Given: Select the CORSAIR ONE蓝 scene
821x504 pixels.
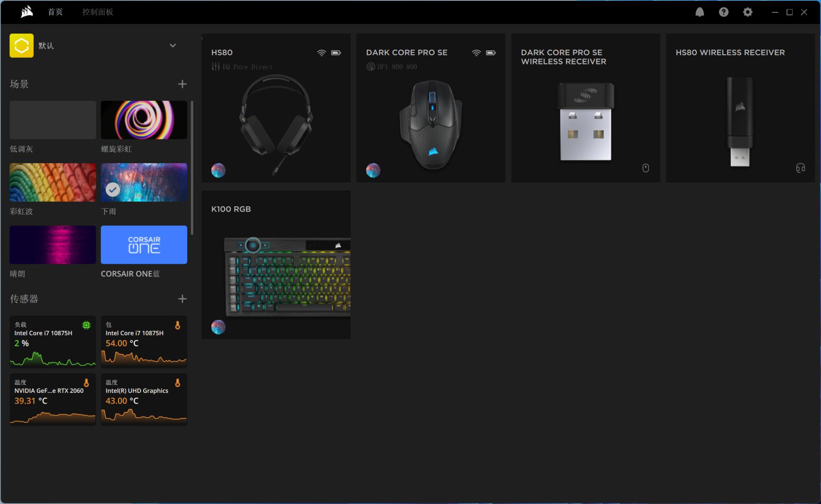Looking at the screenshot, I should [x=144, y=245].
